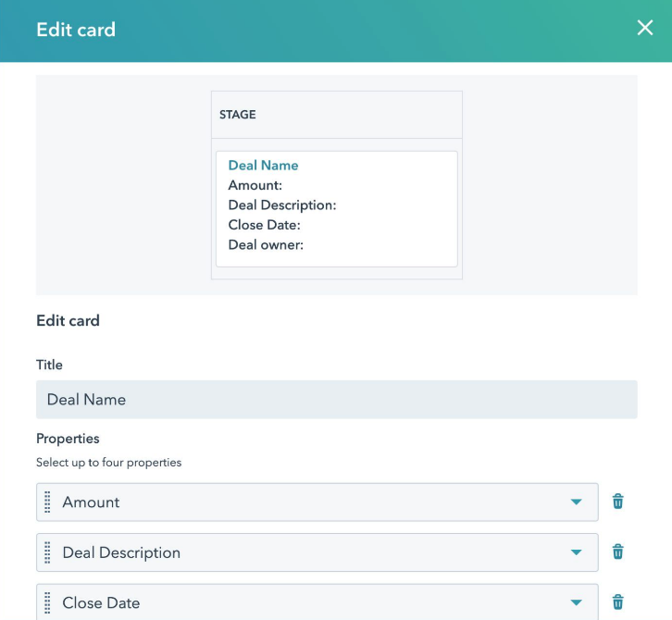Delete the Deal Description property

tap(617, 552)
